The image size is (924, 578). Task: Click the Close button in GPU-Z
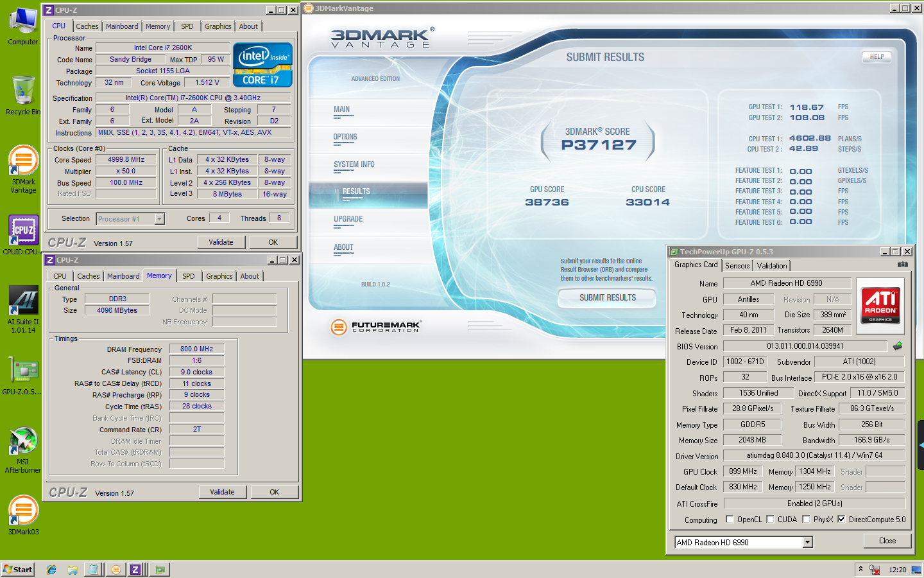887,541
